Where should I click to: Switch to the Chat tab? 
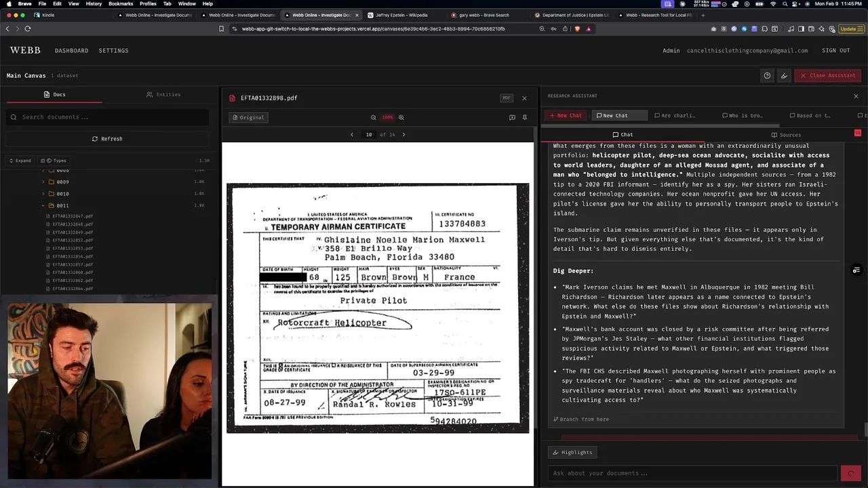pos(623,135)
